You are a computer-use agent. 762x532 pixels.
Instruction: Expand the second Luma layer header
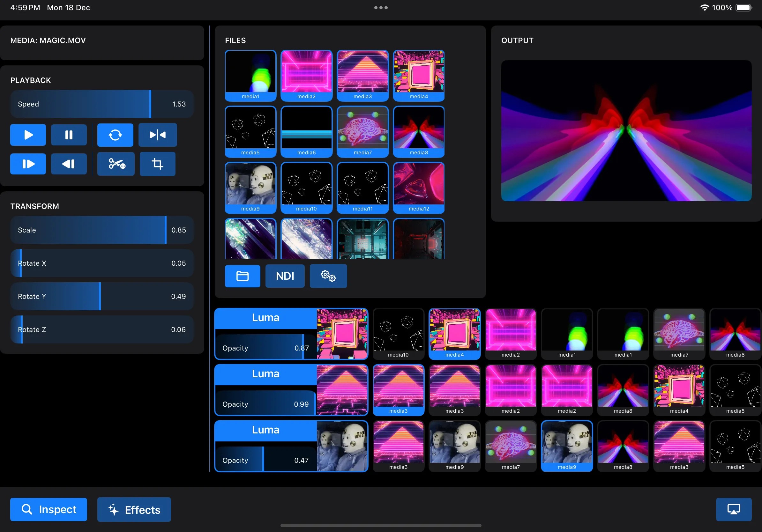coord(265,374)
